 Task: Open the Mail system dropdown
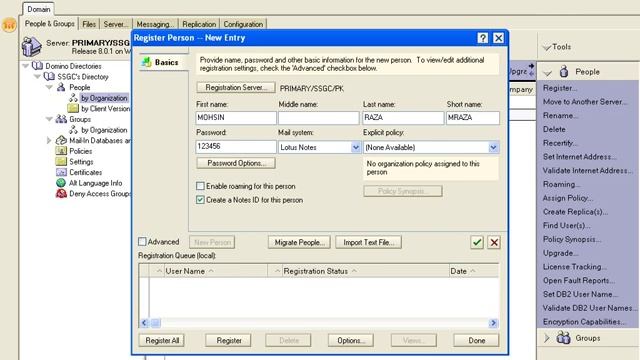[x=356, y=147]
